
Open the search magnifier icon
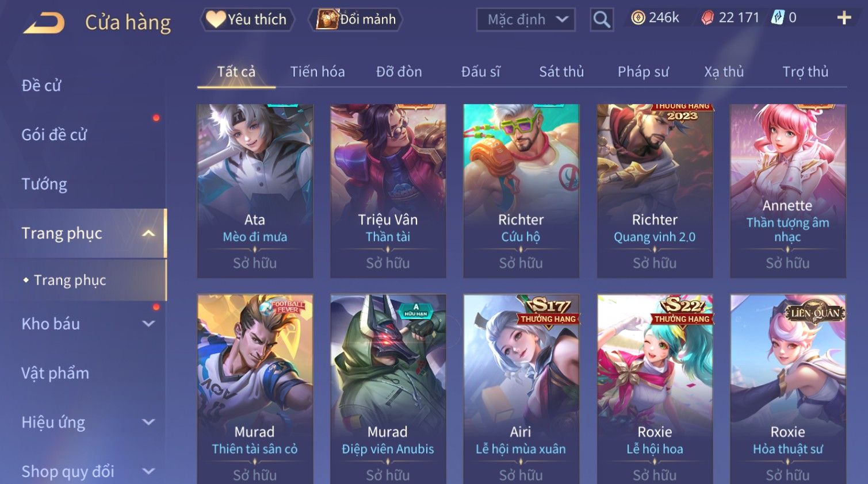pyautogui.click(x=602, y=20)
